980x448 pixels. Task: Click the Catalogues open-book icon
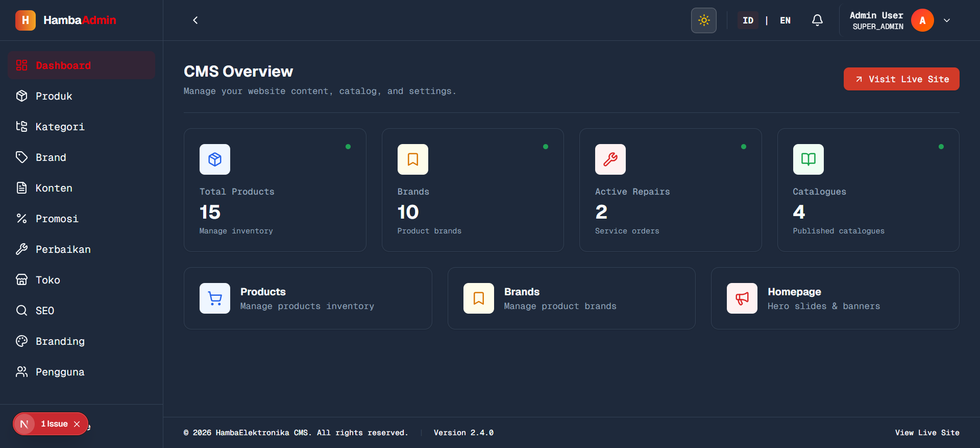coord(808,159)
